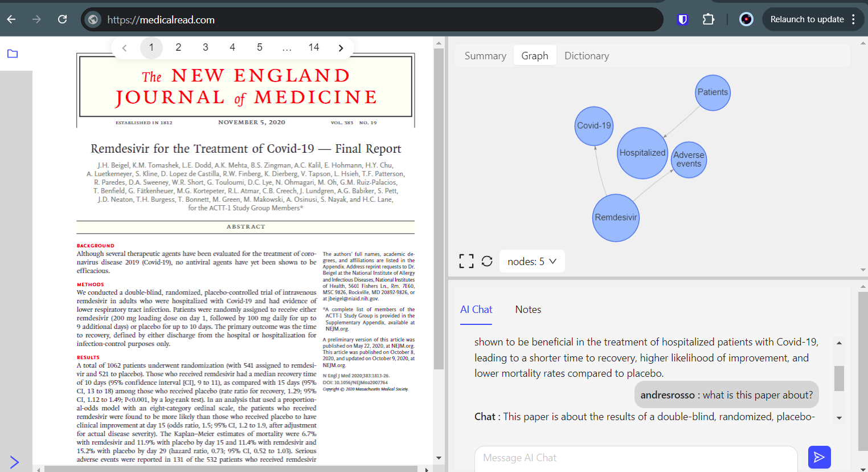Send a message with the paper plane icon

point(819,457)
